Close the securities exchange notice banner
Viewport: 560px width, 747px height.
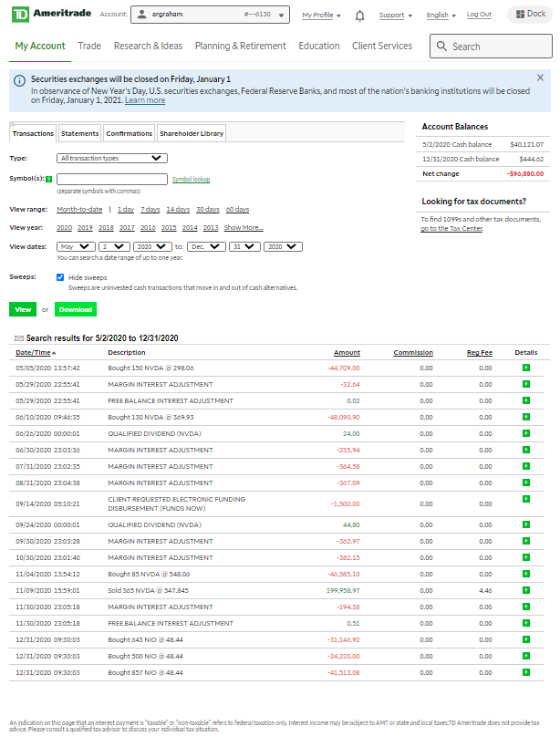click(540, 78)
